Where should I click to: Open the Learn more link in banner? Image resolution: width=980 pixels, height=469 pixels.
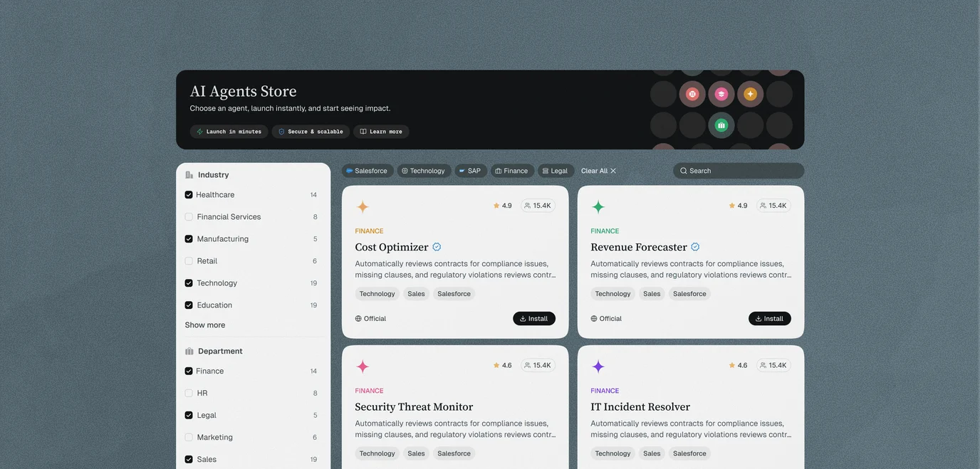[x=381, y=132]
